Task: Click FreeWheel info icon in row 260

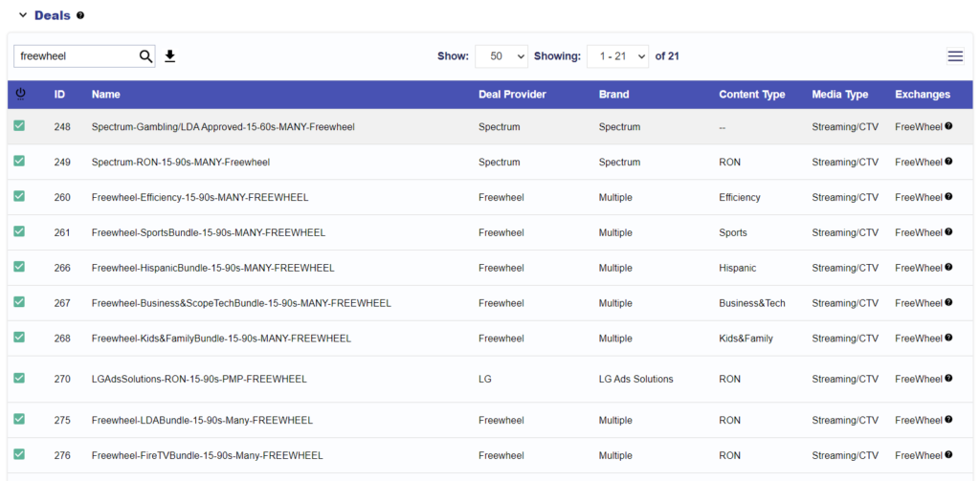Action: point(948,196)
